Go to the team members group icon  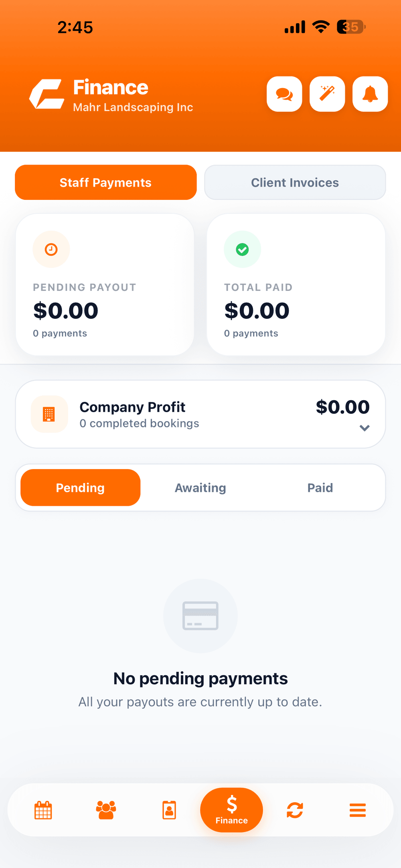pyautogui.click(x=106, y=810)
